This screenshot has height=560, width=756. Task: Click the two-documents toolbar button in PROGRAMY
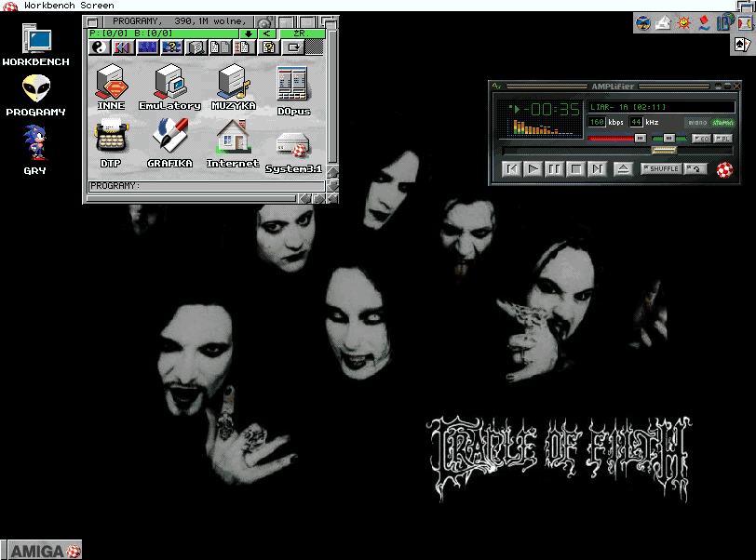coord(221,47)
